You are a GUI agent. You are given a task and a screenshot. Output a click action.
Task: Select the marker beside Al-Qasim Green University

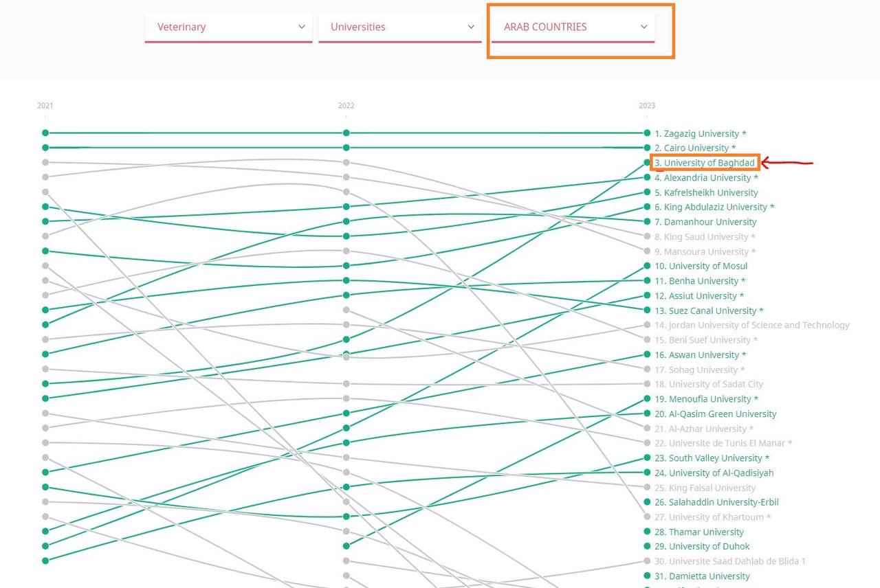[647, 414]
